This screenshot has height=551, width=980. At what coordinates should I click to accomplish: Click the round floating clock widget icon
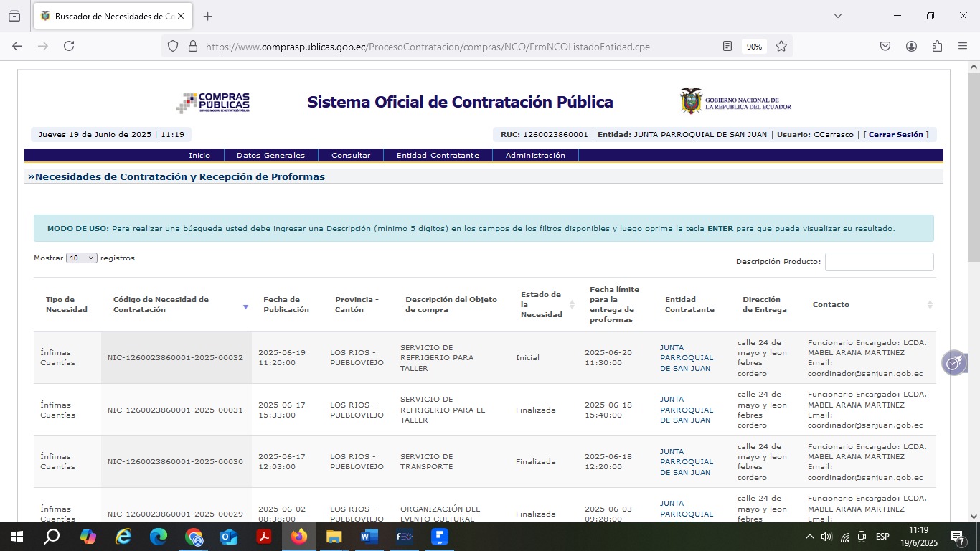pyautogui.click(x=953, y=363)
